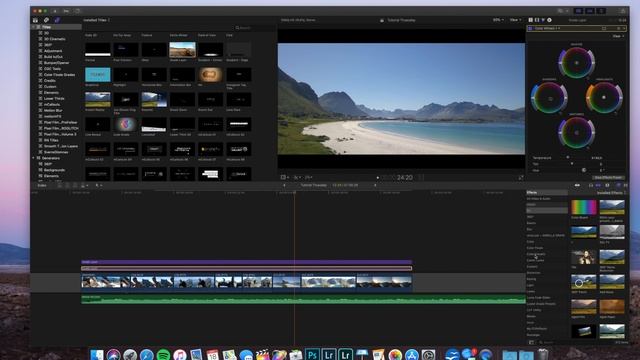Click the Keyword Editor key icon
The height and width of the screenshot is (360, 640).
(x=66, y=11)
